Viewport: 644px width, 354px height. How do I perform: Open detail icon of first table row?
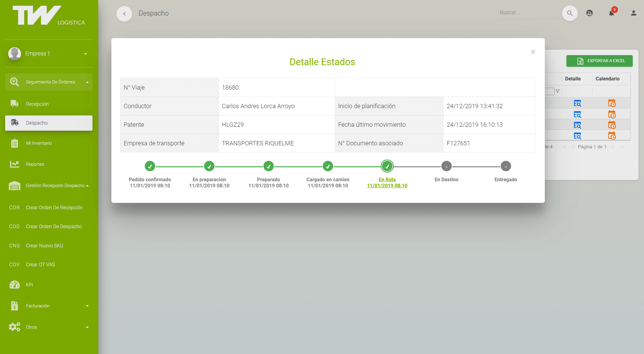click(x=577, y=103)
